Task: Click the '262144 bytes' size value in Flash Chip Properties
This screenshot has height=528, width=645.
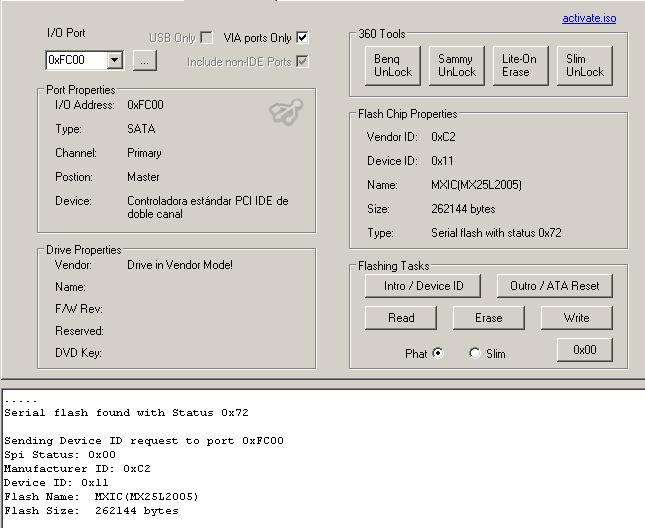Action: pyautogui.click(x=463, y=209)
